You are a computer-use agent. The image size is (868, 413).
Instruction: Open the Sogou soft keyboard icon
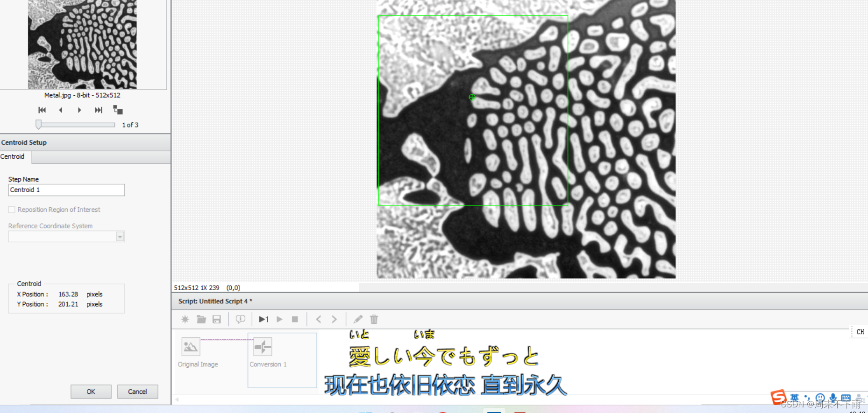click(846, 398)
